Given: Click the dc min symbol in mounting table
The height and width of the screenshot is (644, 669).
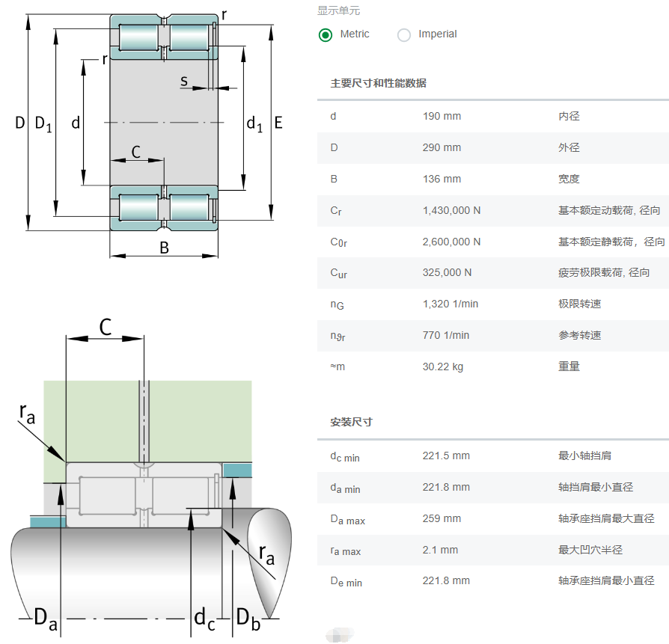Looking at the screenshot, I should tap(345, 456).
